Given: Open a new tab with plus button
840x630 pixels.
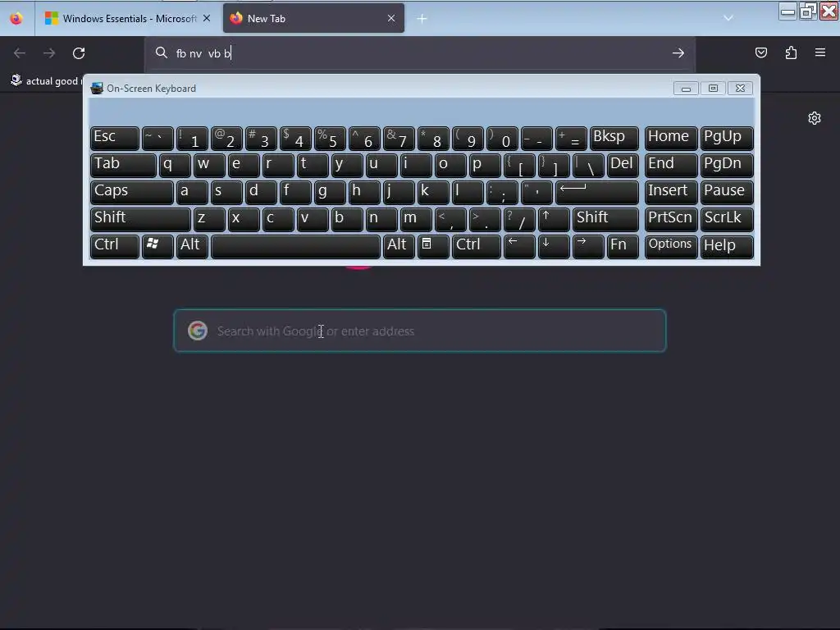Looking at the screenshot, I should 422,19.
